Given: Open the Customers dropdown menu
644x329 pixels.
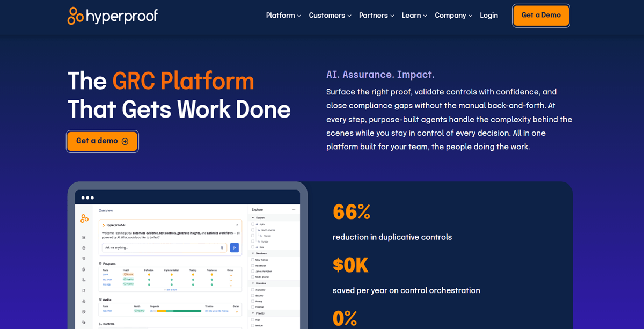Looking at the screenshot, I should 330,16.
